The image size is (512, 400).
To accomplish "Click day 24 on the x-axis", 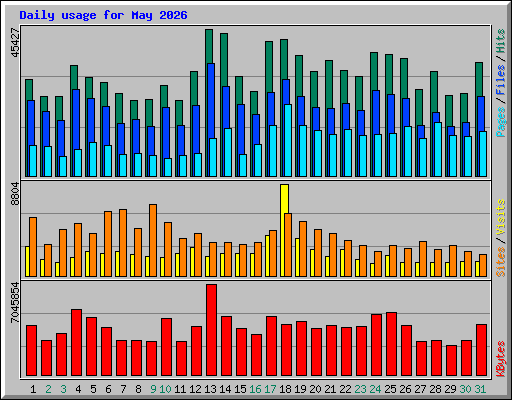I will tap(375, 389).
